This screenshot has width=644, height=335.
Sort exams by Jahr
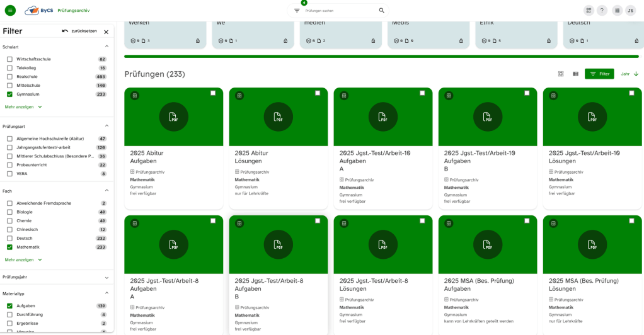tap(630, 74)
